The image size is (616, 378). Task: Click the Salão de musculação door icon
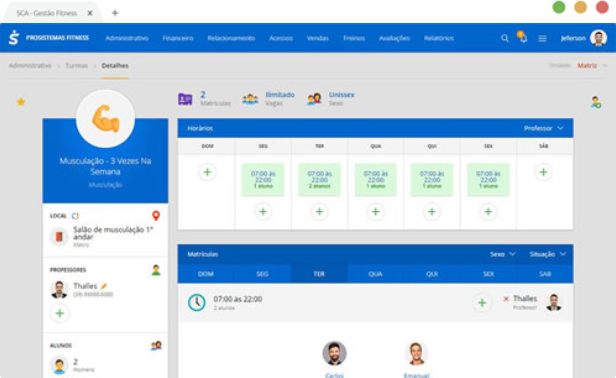click(x=59, y=236)
